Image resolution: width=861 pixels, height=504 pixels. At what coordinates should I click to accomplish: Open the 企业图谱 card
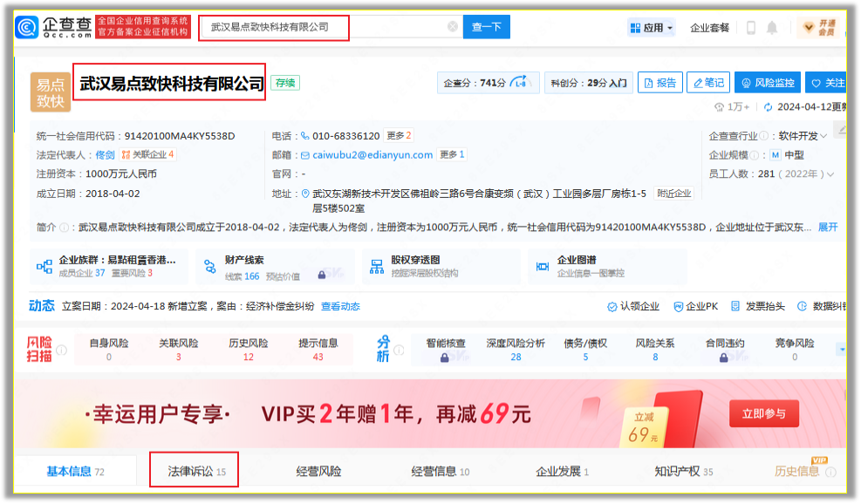point(607,266)
